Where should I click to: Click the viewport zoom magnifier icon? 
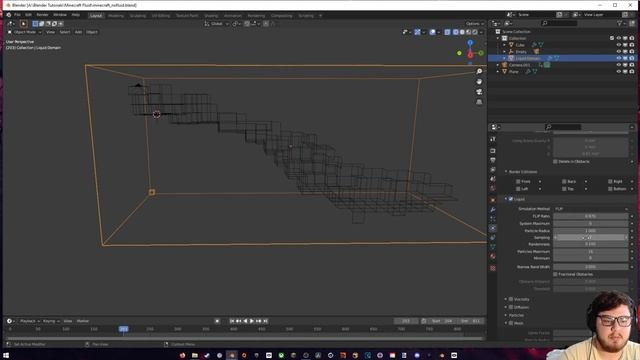(479, 71)
